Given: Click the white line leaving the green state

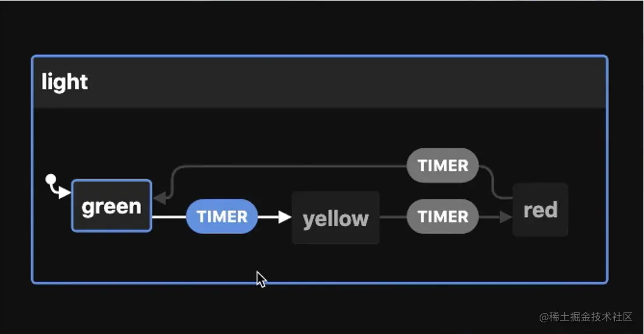Looking at the screenshot, I should coord(168,217).
